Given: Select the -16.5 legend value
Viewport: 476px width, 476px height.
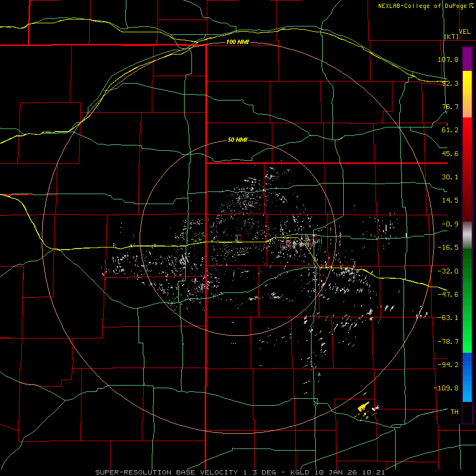Looking at the screenshot, I should tap(448, 248).
